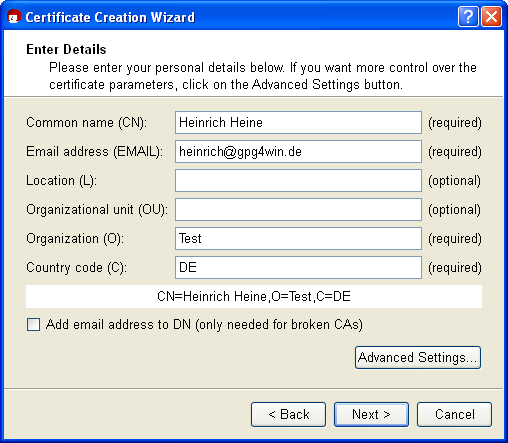Close the Certificate Creation Wizard window
The width and height of the screenshot is (508, 443).
click(491, 16)
